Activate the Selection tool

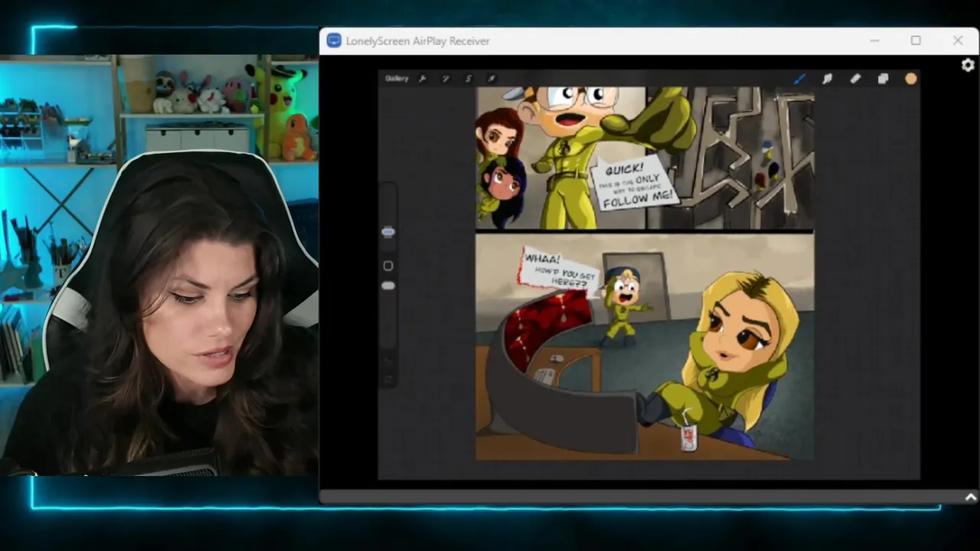469,78
